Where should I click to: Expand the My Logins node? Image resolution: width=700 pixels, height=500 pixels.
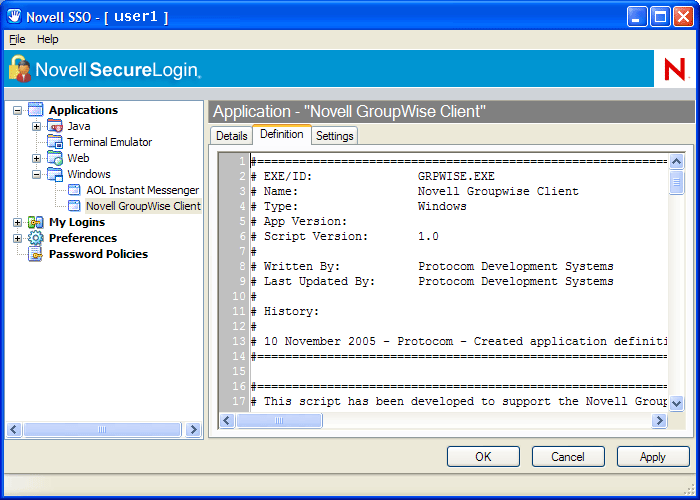pos(17,222)
